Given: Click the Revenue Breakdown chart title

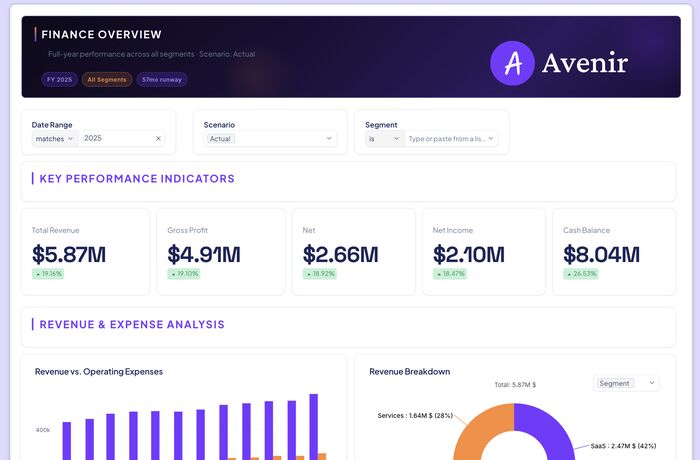Looking at the screenshot, I should point(409,372).
